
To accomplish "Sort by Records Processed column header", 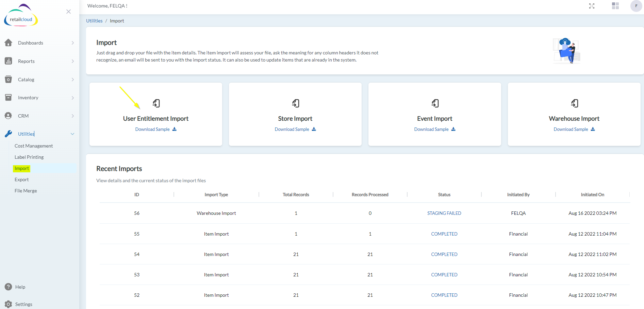I will (x=370, y=194).
